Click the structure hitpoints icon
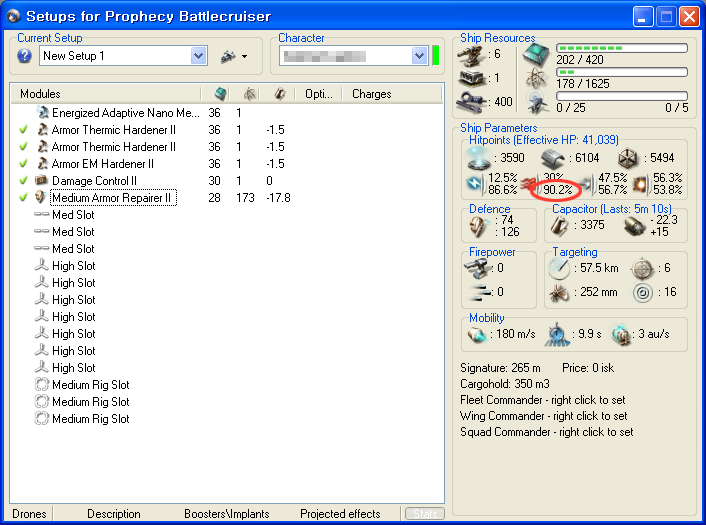 (629, 158)
